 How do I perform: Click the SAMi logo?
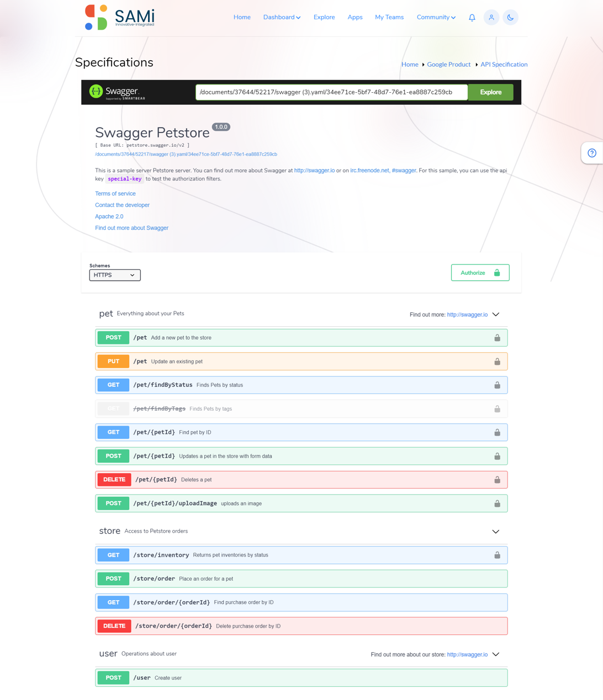(x=120, y=17)
